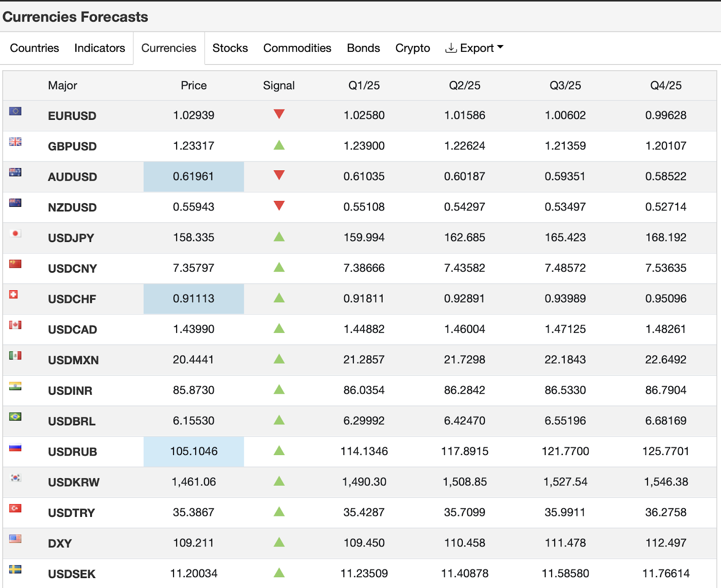
Task: Click the Currencies Forecasts page heading
Action: pos(75,17)
